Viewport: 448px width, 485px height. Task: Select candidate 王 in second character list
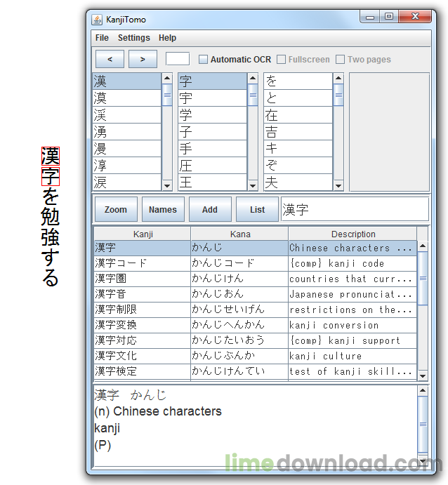point(213,182)
